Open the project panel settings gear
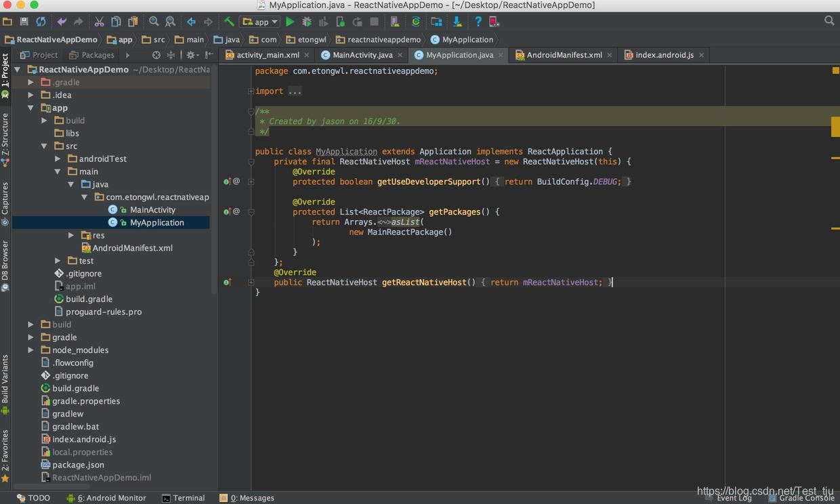Screen dimensions: 840x504 [191, 55]
